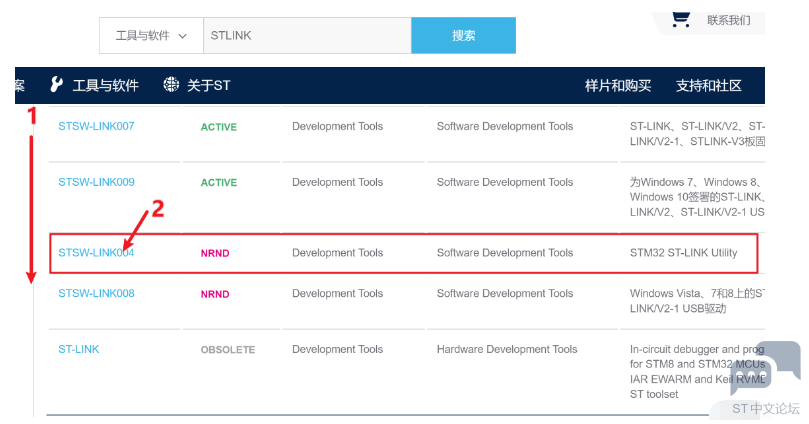Click the blue 搜索 search button
The height and width of the screenshot is (424, 809).
(463, 36)
